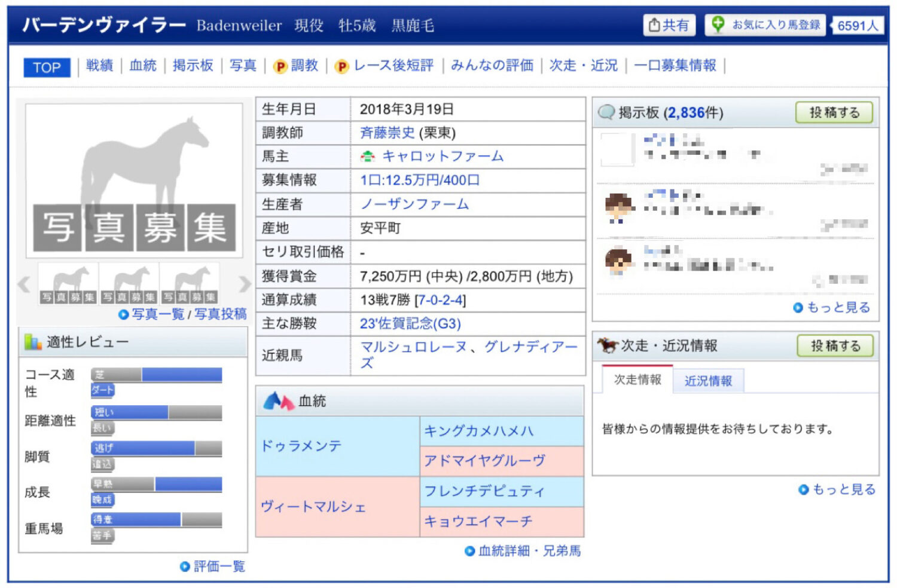Click the blue arrow icon beside 評価一覧

click(x=184, y=566)
